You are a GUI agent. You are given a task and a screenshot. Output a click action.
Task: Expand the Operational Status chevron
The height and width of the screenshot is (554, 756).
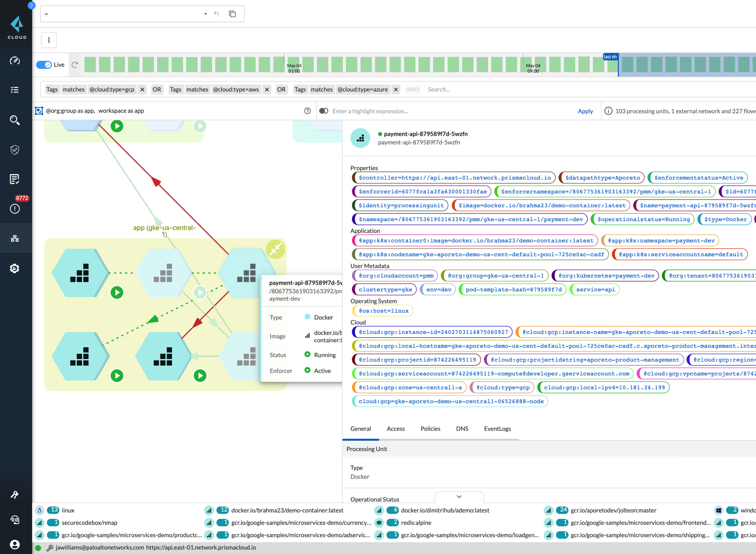tap(459, 497)
